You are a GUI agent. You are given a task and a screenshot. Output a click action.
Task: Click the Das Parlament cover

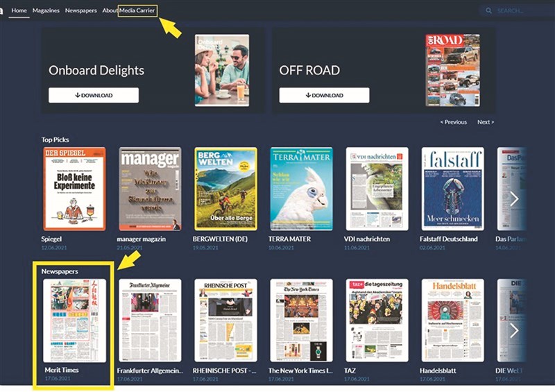[x=512, y=189]
